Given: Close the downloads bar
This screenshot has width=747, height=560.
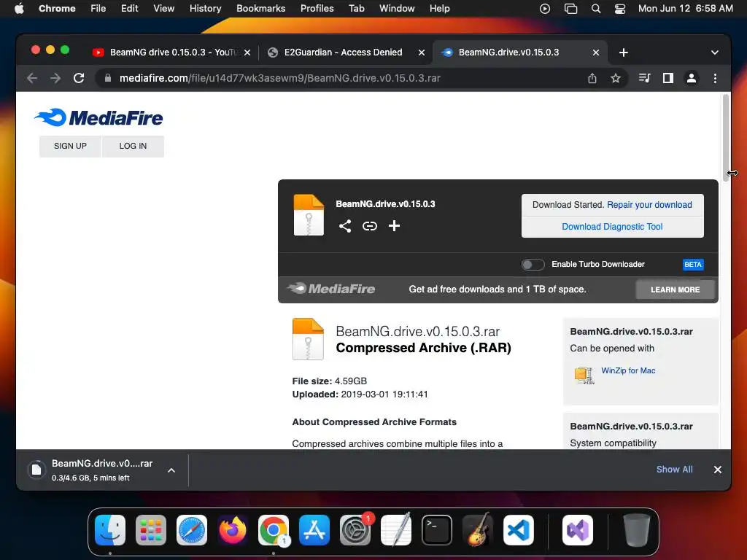Looking at the screenshot, I should pyautogui.click(x=718, y=470).
